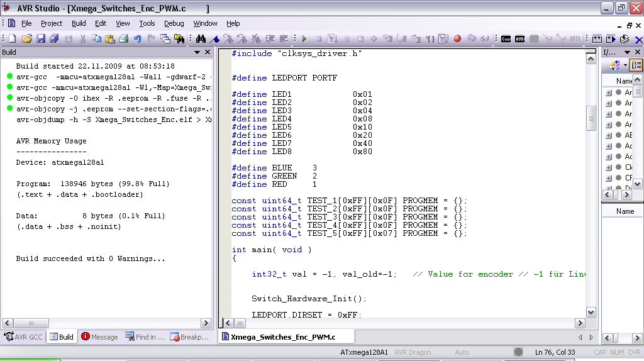
Task: Open the Help menu
Action: click(x=233, y=23)
